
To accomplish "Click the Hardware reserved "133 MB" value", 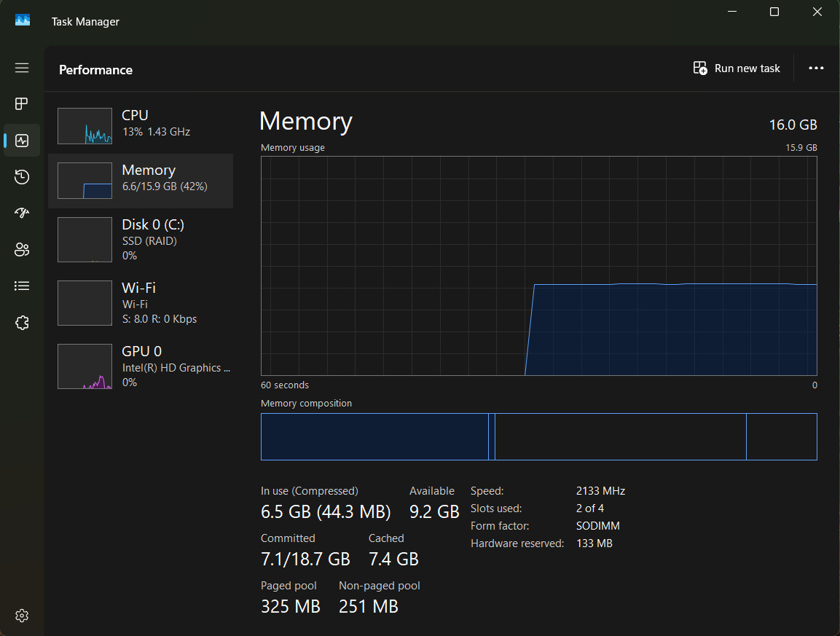I will click(x=594, y=543).
